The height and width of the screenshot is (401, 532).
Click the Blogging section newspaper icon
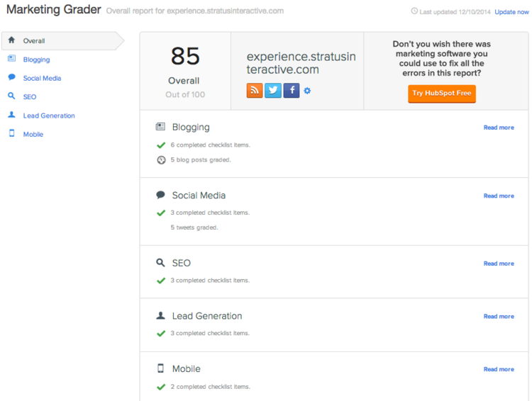click(160, 127)
